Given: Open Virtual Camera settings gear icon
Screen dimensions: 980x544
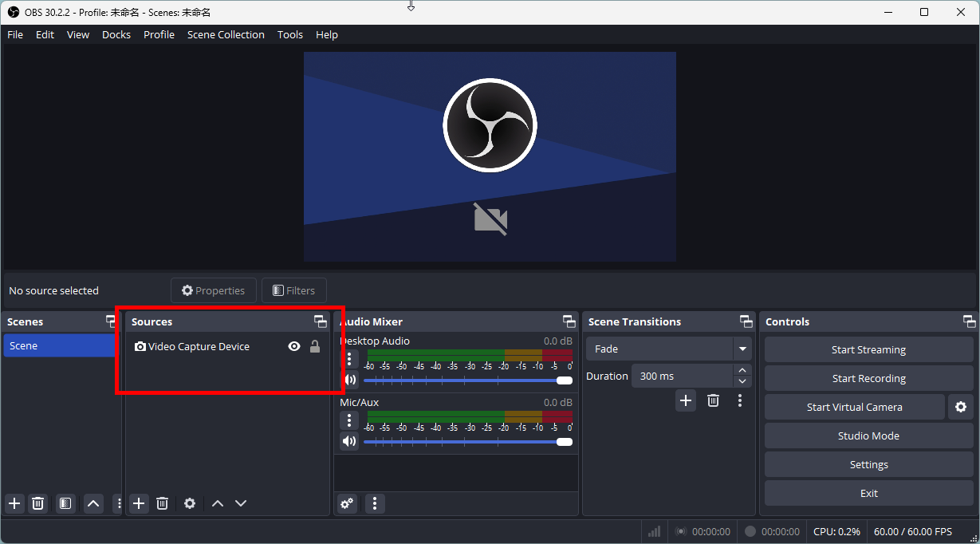Looking at the screenshot, I should (960, 407).
